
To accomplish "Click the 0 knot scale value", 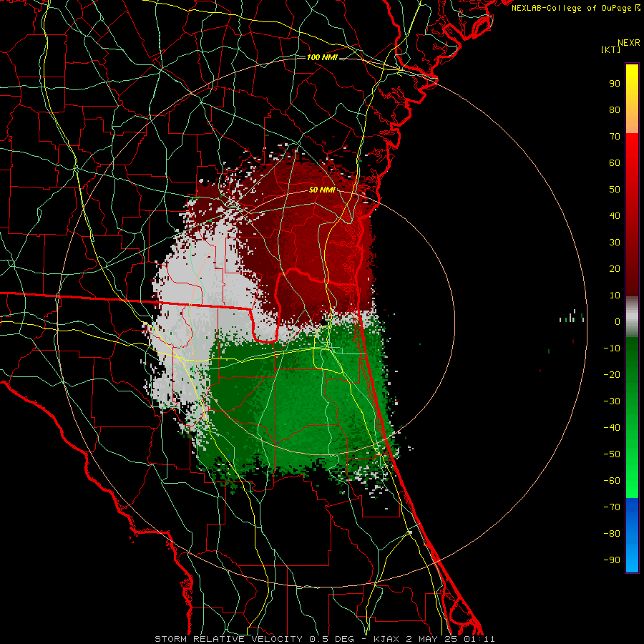I will (x=618, y=321).
